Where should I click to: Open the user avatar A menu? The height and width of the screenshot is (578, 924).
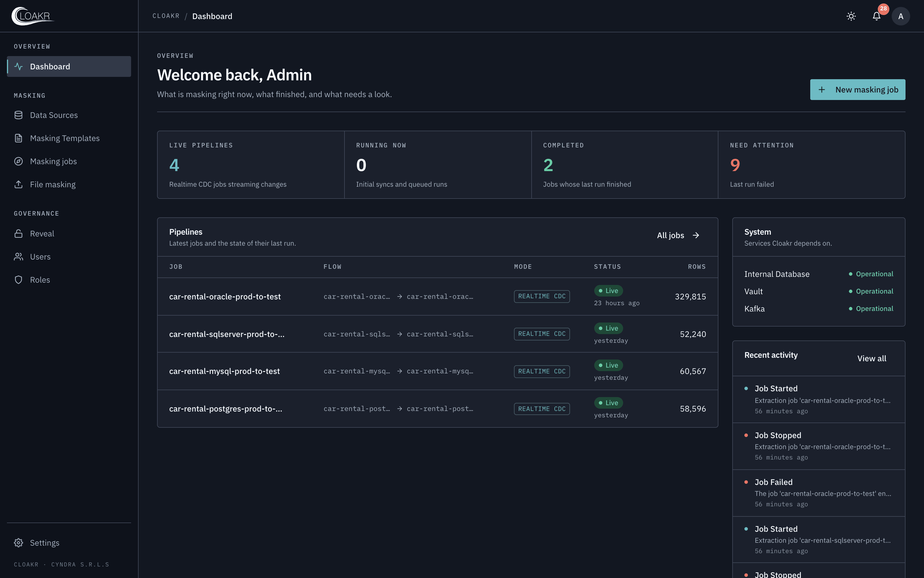coord(901,16)
